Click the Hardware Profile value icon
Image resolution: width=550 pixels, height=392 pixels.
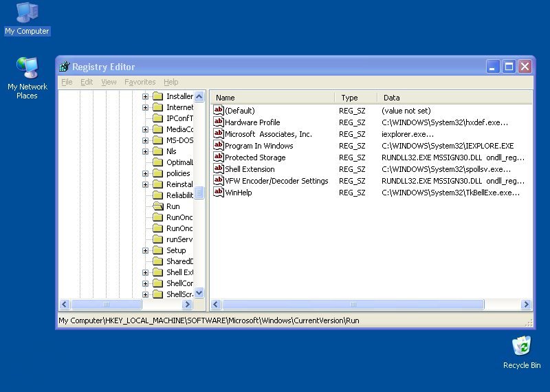[x=219, y=122]
